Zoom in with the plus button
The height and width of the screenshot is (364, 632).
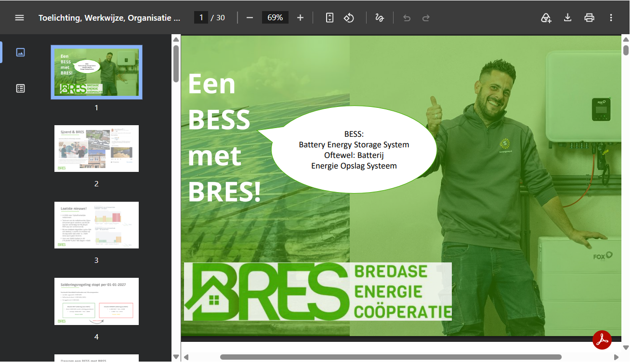point(300,18)
